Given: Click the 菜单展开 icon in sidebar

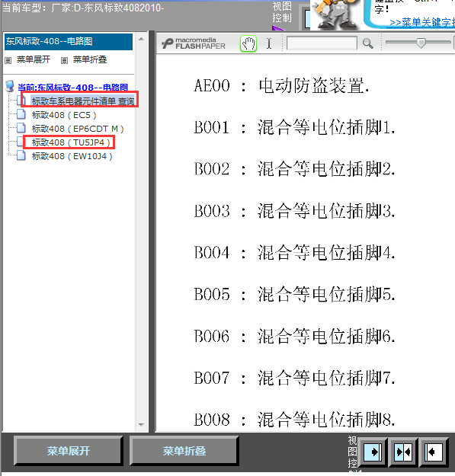Looking at the screenshot, I should 8,60.
